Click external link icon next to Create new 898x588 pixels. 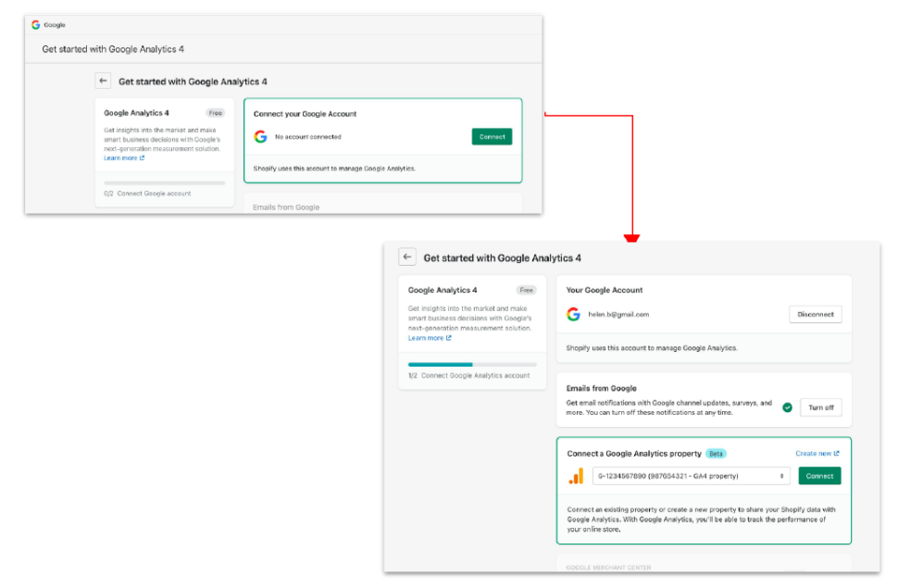click(837, 454)
